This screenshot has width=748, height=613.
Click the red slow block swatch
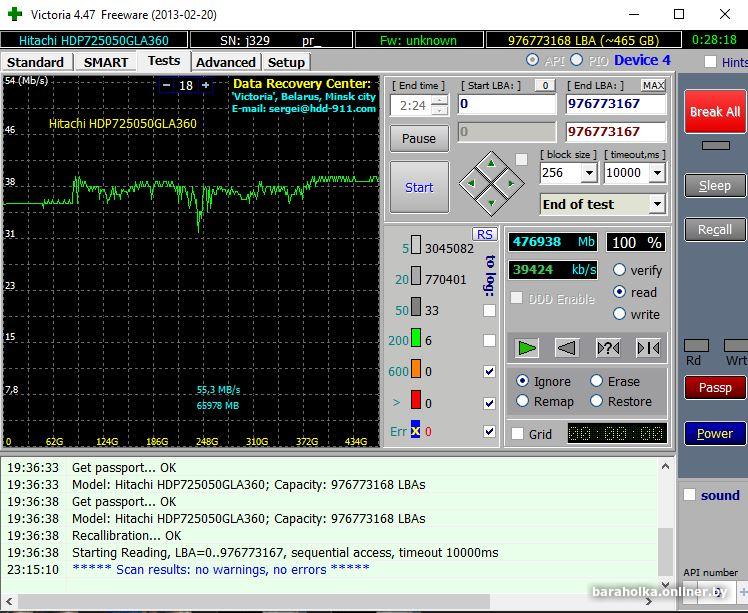[x=416, y=400]
